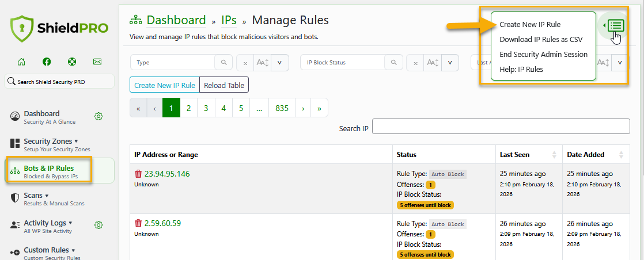
Task: Open the IP address 2.59.60.59 link
Action: click(162, 224)
